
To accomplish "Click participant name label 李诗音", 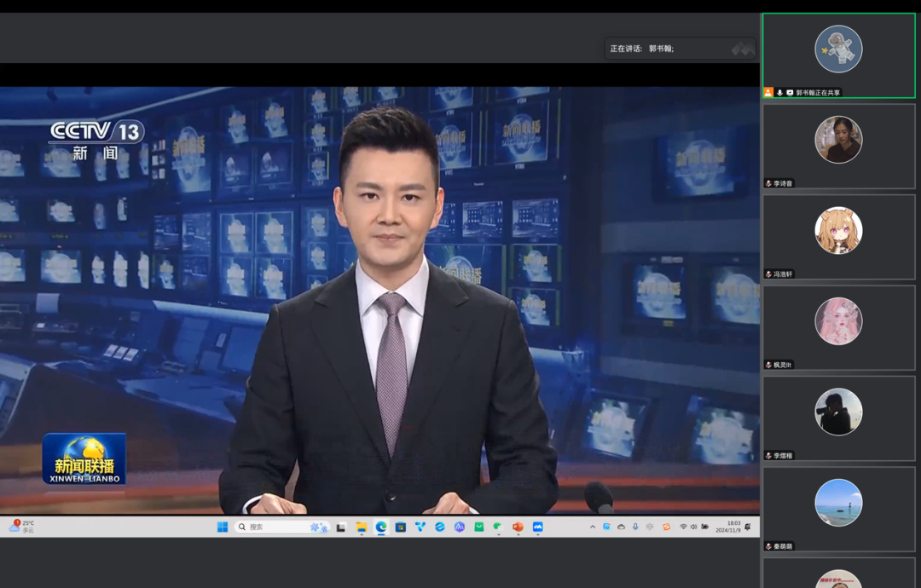I will (783, 184).
